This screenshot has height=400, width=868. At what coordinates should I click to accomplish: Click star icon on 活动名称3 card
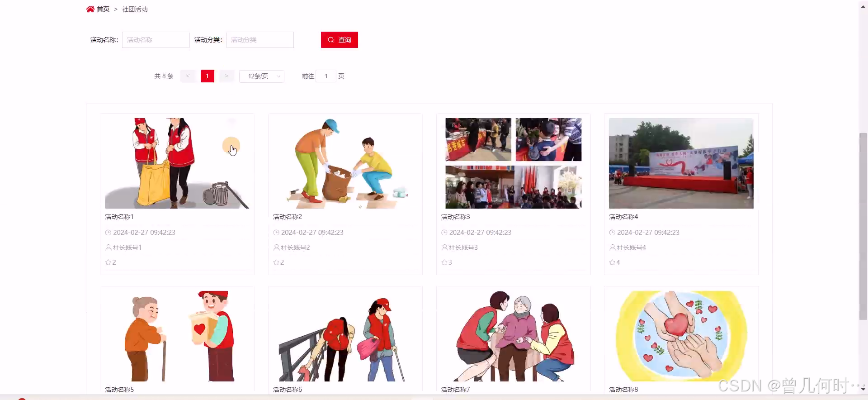coord(444,262)
